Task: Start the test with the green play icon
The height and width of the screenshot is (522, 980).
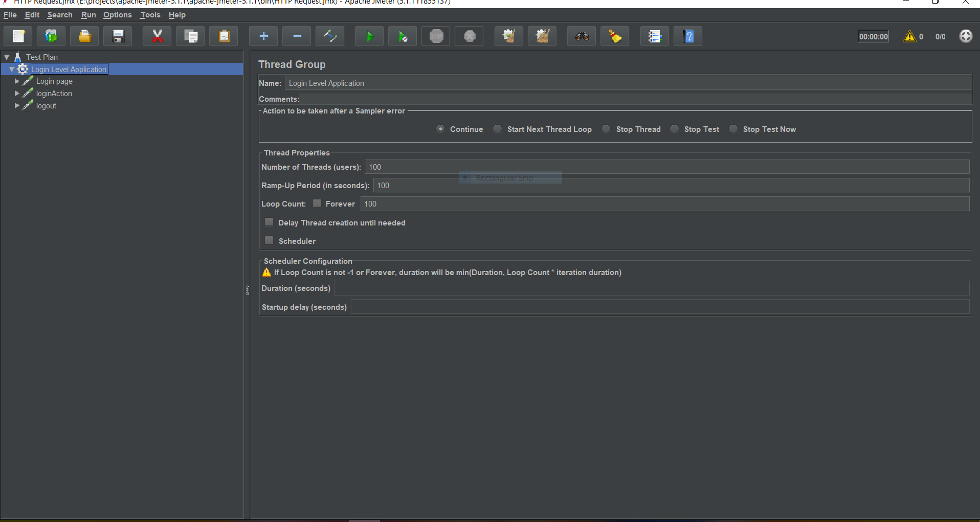Action: point(369,36)
